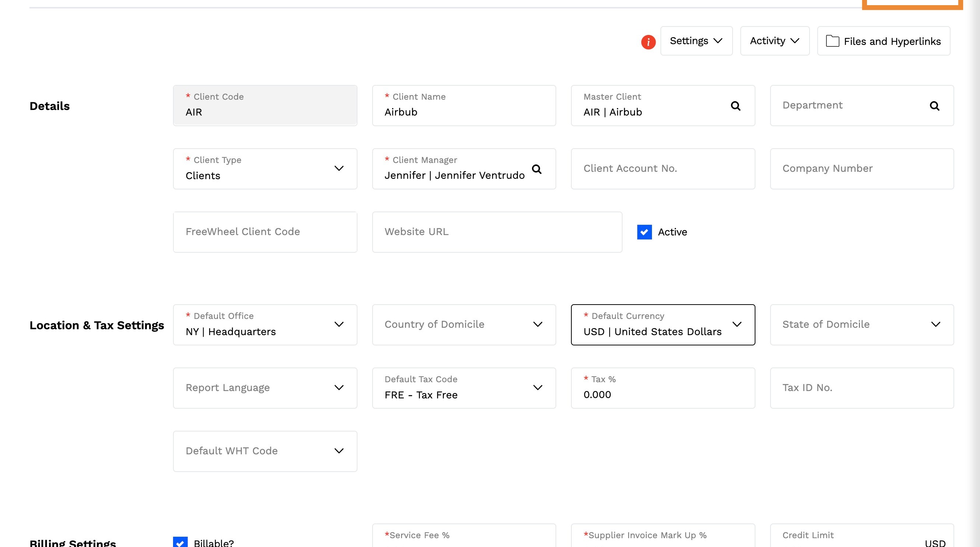Click the Credit Limit field
The width and height of the screenshot is (980, 547).
pyautogui.click(x=862, y=536)
